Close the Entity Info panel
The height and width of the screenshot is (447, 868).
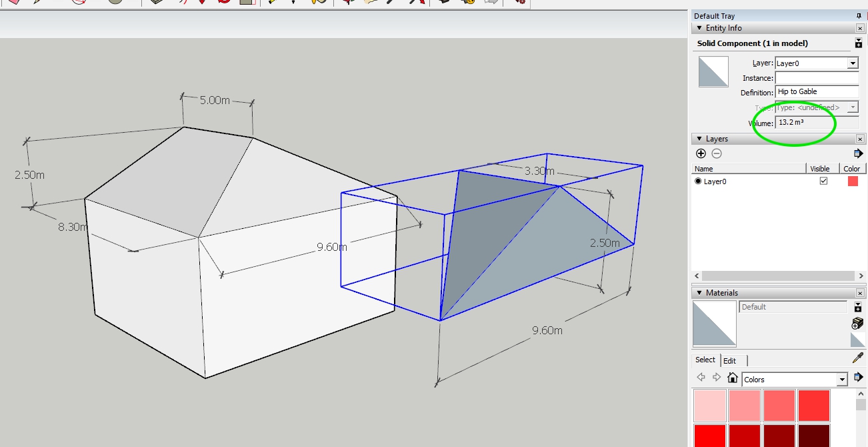(860, 28)
